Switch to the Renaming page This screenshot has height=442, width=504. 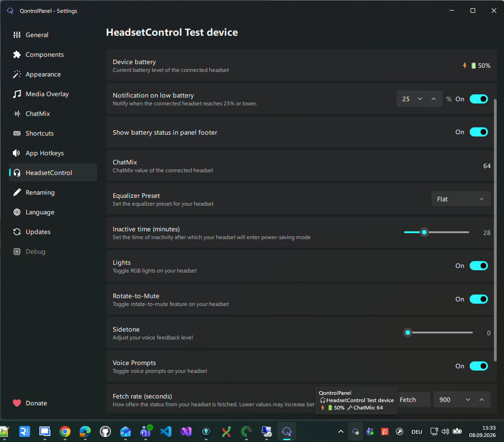[x=53, y=192]
